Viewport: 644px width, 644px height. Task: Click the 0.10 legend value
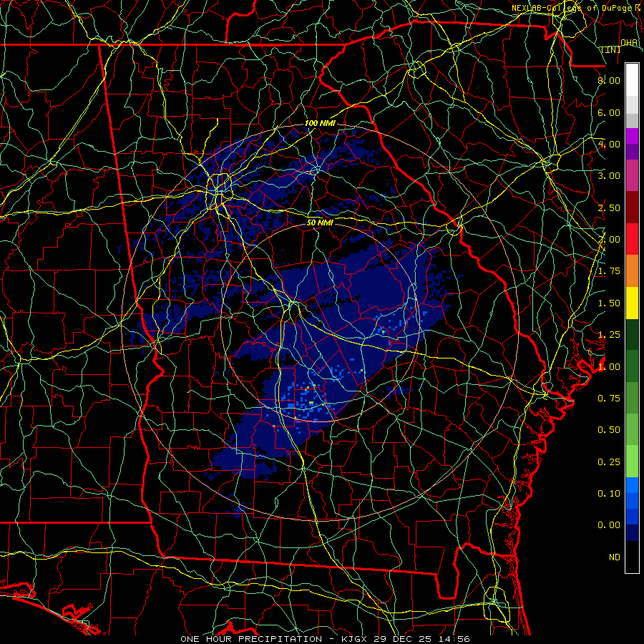pyautogui.click(x=609, y=494)
